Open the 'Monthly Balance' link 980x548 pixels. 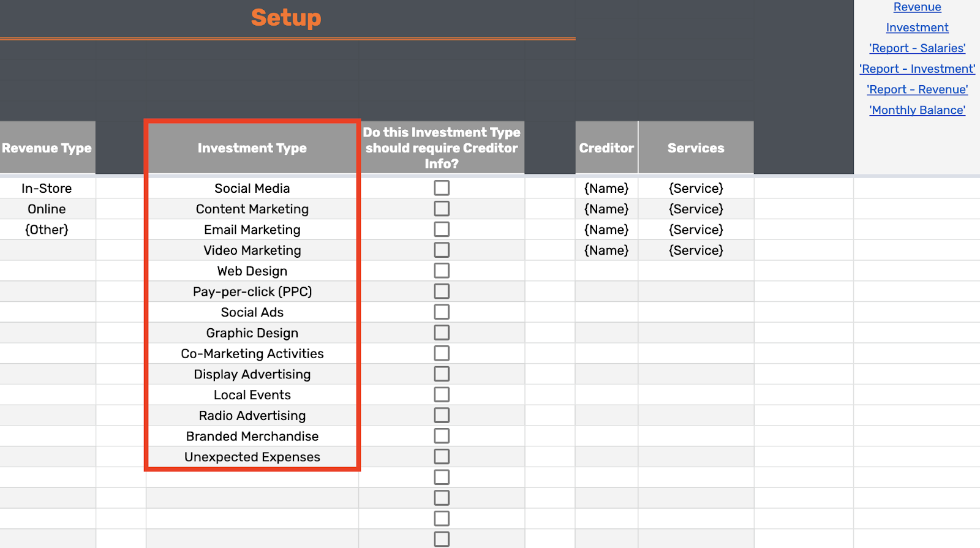[917, 110]
